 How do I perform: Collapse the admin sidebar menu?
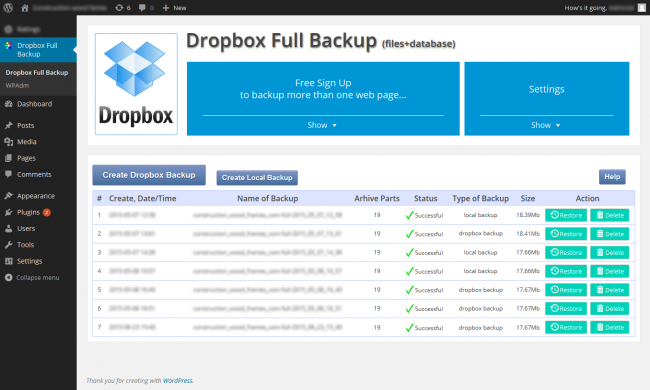(38, 278)
